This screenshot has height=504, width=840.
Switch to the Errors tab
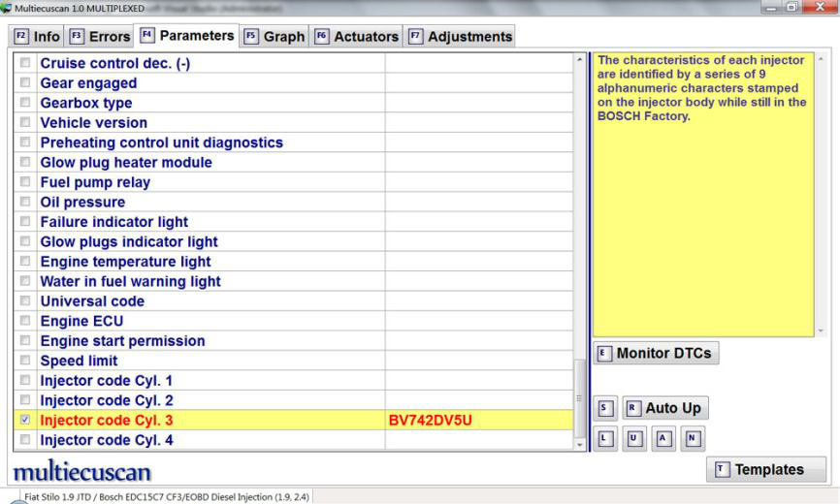[100, 37]
